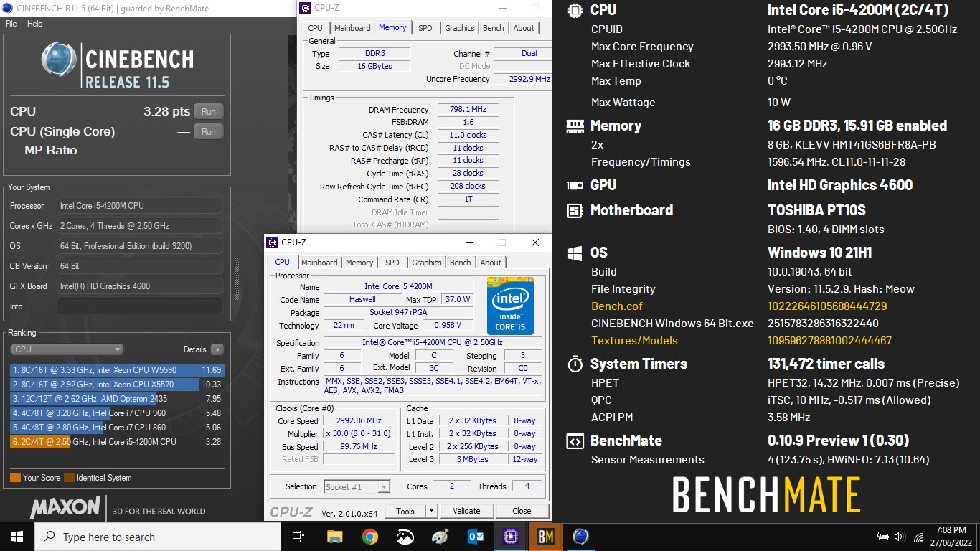Switch to Mainboard tab in front CPU-Z
The height and width of the screenshot is (551, 980).
(x=319, y=263)
